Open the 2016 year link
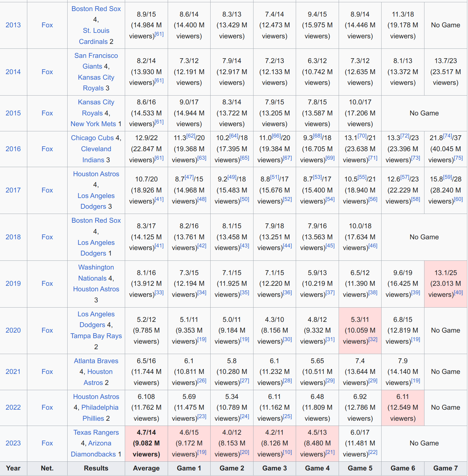The image size is (468, 476). click(x=13, y=149)
